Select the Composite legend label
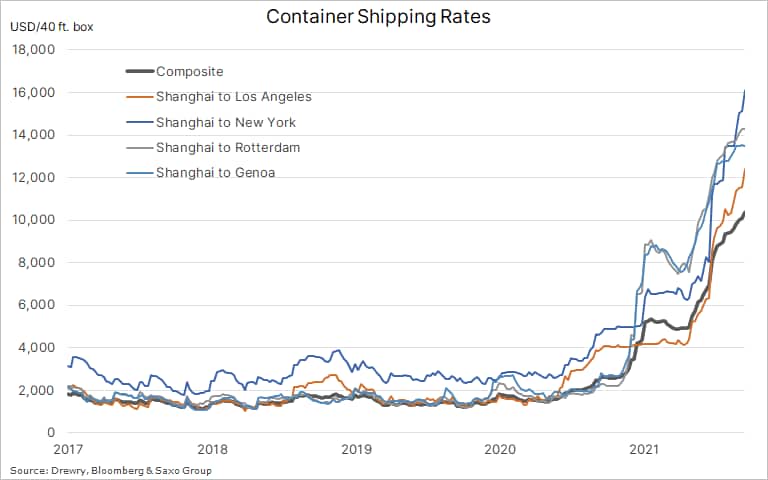Screen dimensions: 768x480 tap(190, 71)
